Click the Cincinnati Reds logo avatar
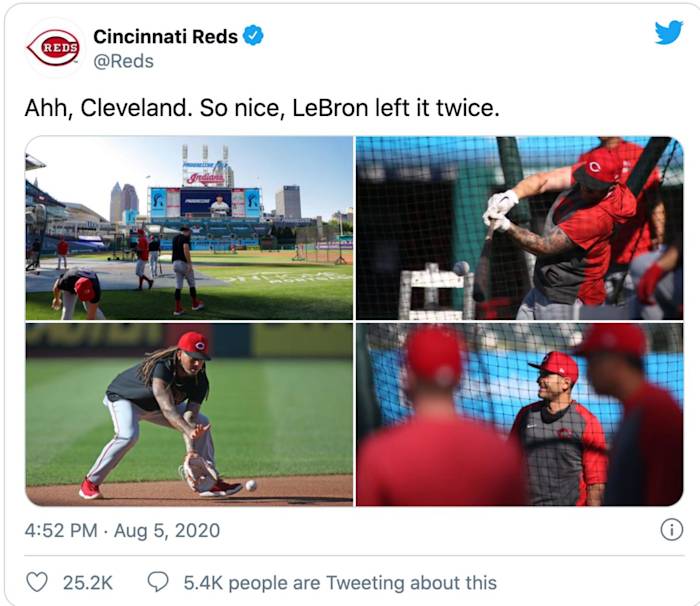 click(54, 47)
